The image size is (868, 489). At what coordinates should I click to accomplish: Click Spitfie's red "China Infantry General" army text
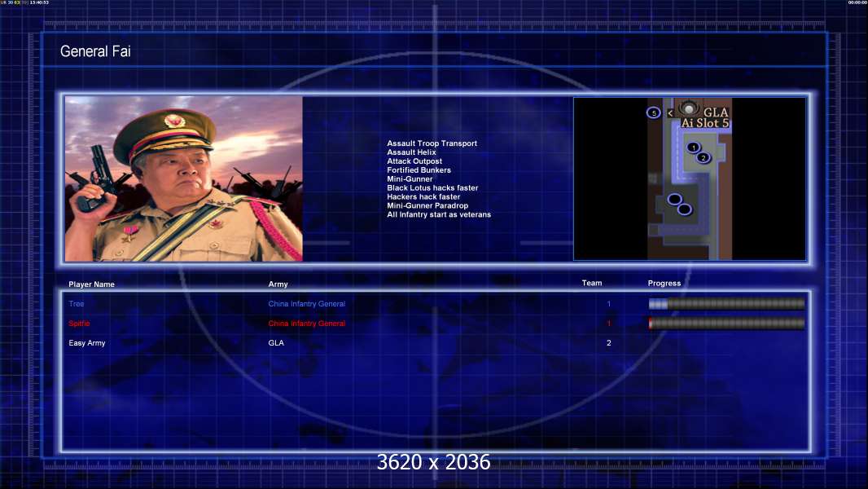(x=307, y=324)
